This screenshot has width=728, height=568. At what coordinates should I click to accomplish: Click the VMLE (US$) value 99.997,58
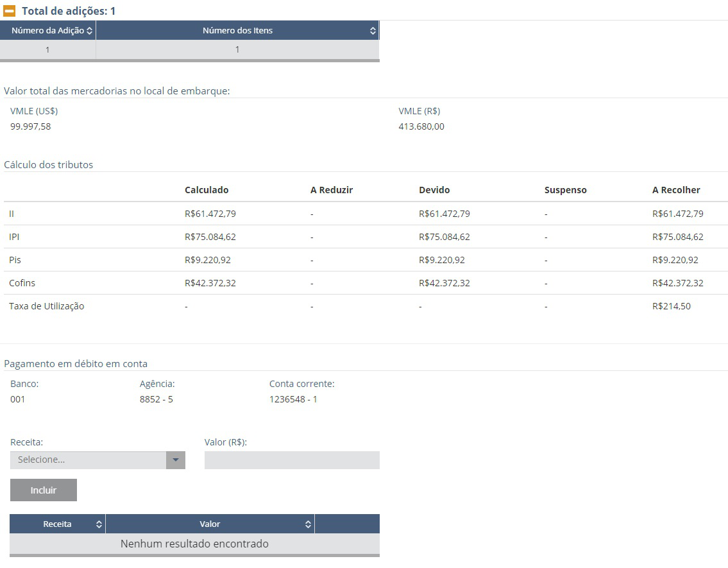[x=31, y=127]
